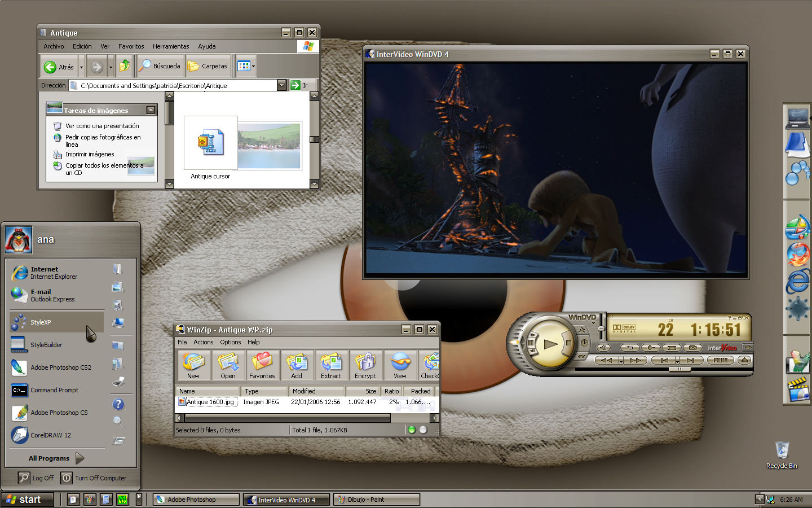
Task: Open the Dirección address dropdown
Action: [x=281, y=85]
